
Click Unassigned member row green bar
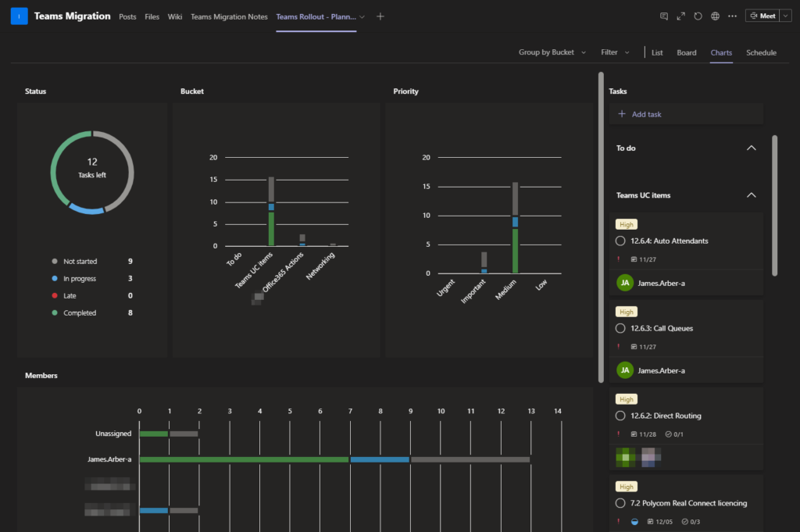(x=154, y=434)
